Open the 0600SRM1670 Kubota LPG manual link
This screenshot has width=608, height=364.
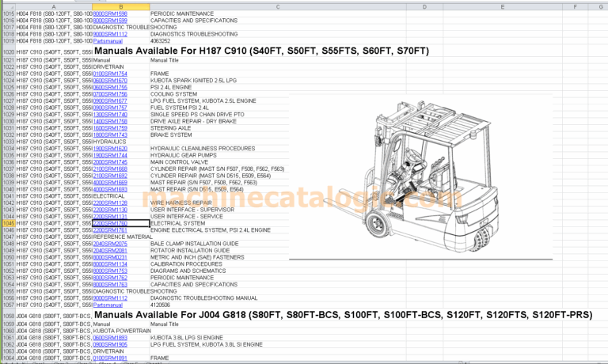110,81
